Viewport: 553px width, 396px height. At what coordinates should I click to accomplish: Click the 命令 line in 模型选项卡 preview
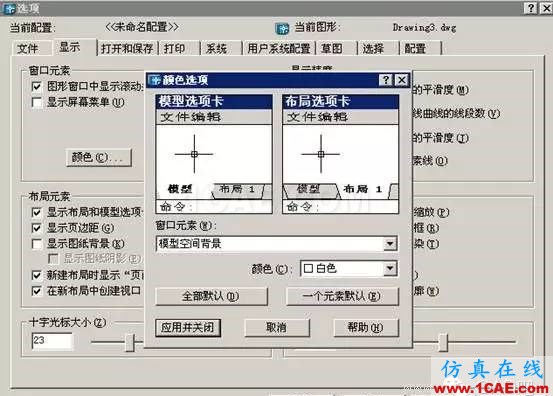[214, 207]
